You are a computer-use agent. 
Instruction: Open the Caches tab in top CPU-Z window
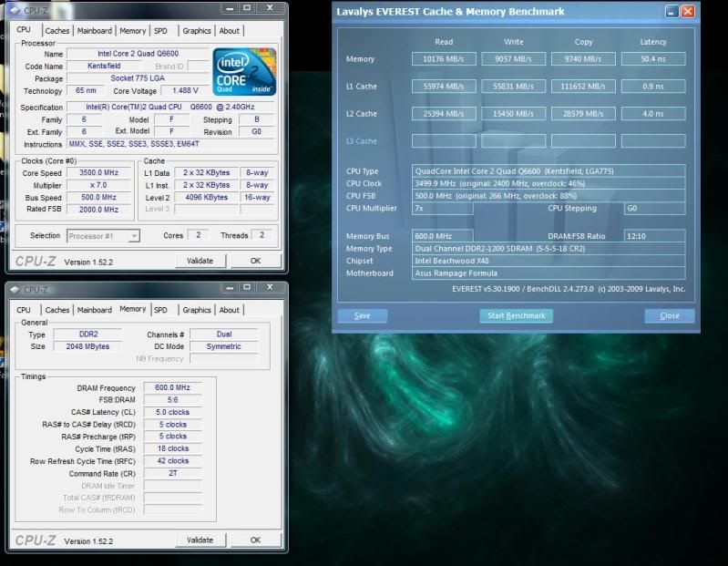tap(57, 31)
